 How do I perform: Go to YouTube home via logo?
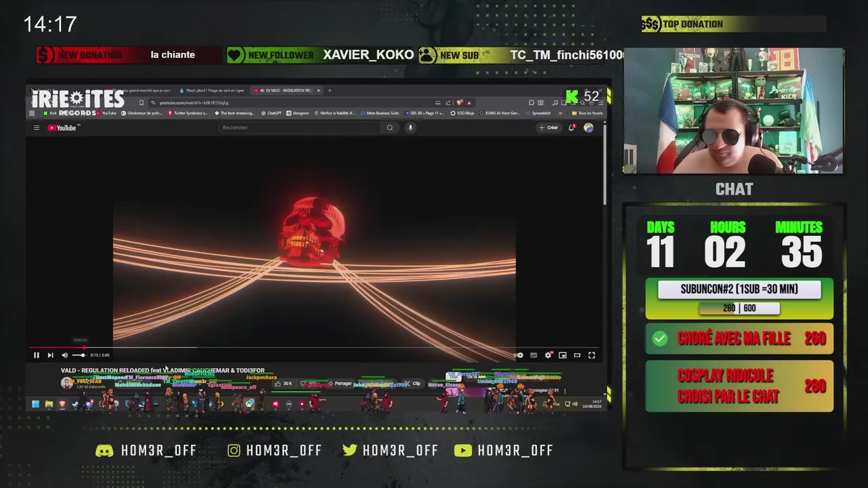coord(62,127)
